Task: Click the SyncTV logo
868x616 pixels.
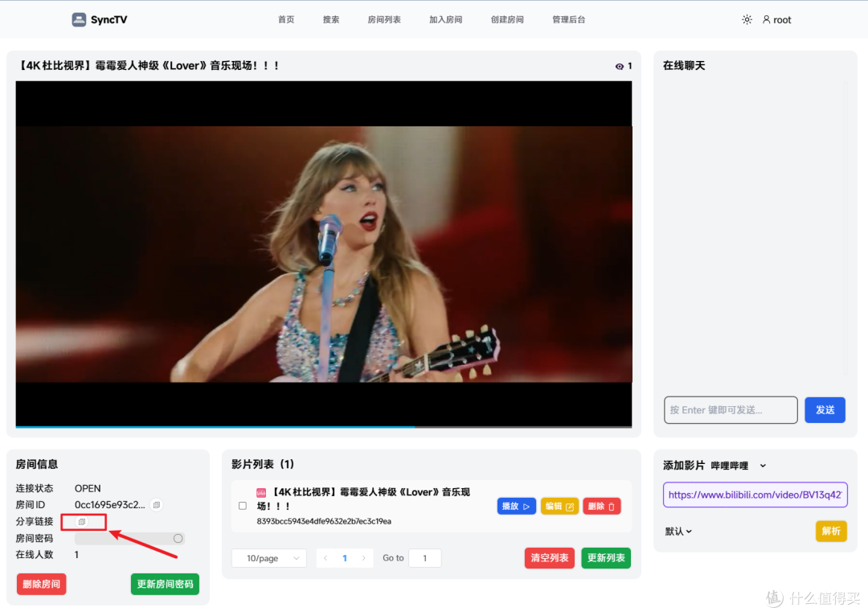Action: point(99,18)
